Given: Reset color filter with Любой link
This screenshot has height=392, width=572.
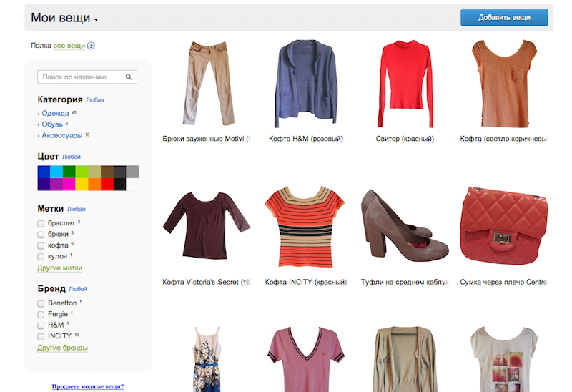Looking at the screenshot, I should click(x=71, y=157).
